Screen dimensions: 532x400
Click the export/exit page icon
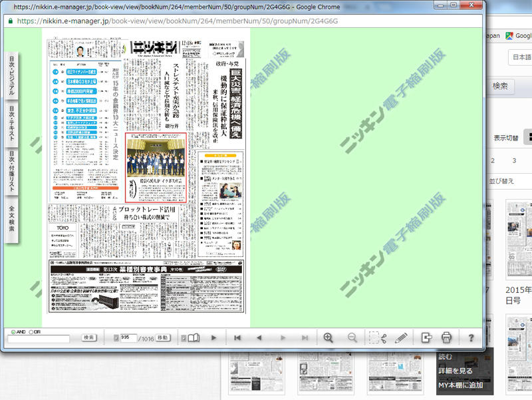tap(426, 337)
